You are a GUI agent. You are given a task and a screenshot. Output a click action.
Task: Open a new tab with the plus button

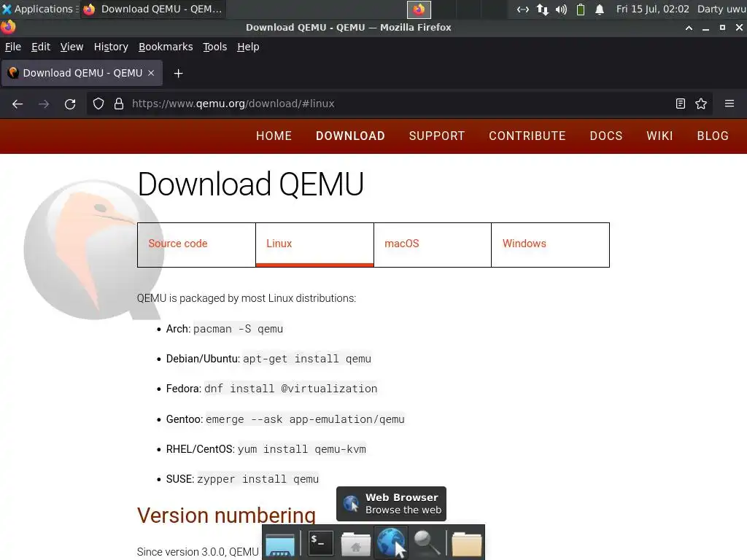click(178, 74)
